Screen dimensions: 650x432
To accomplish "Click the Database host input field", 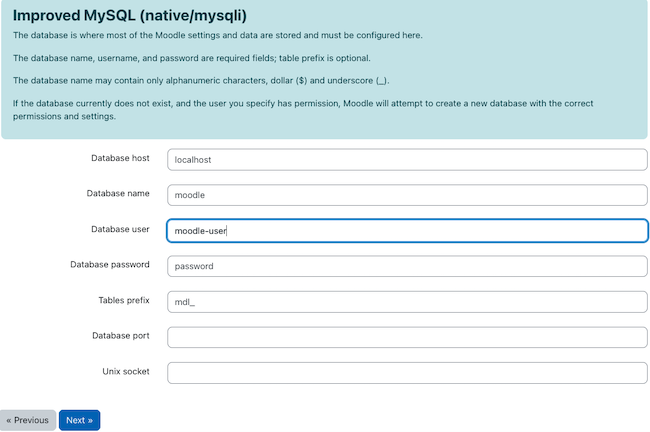I will 407,159.
